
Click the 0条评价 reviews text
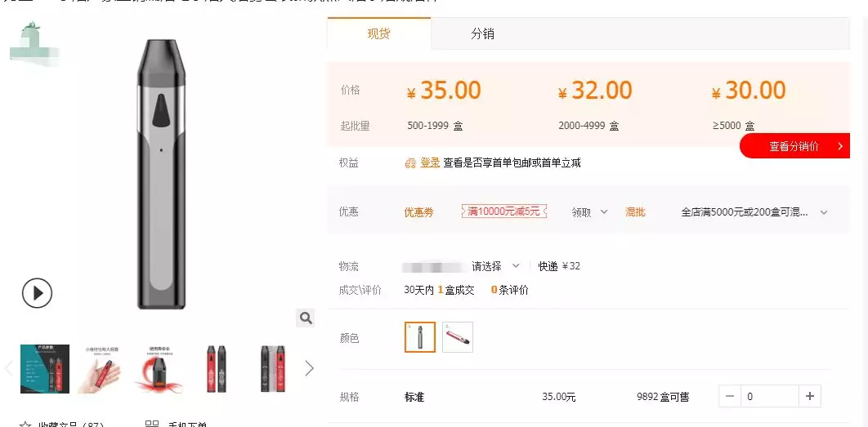510,290
